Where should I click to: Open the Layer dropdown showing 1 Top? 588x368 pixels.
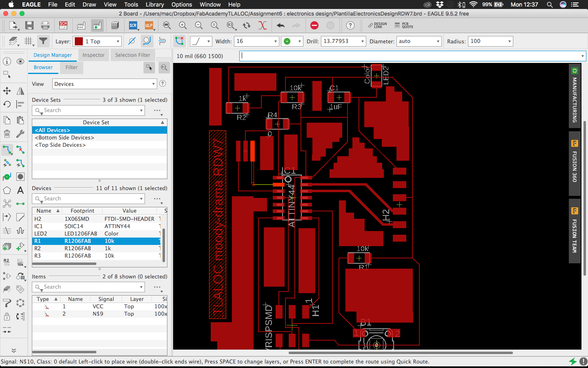coord(97,41)
